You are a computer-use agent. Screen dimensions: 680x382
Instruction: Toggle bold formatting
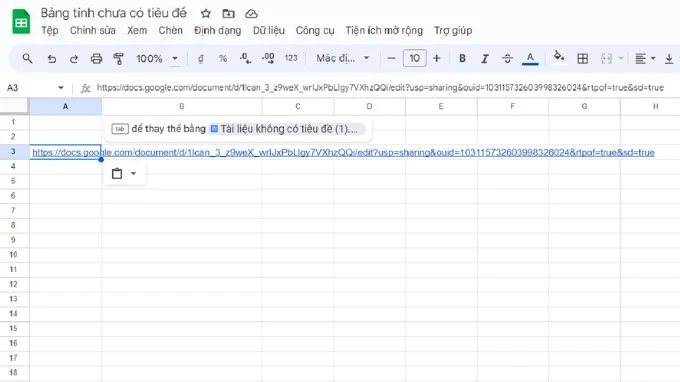[x=462, y=58]
